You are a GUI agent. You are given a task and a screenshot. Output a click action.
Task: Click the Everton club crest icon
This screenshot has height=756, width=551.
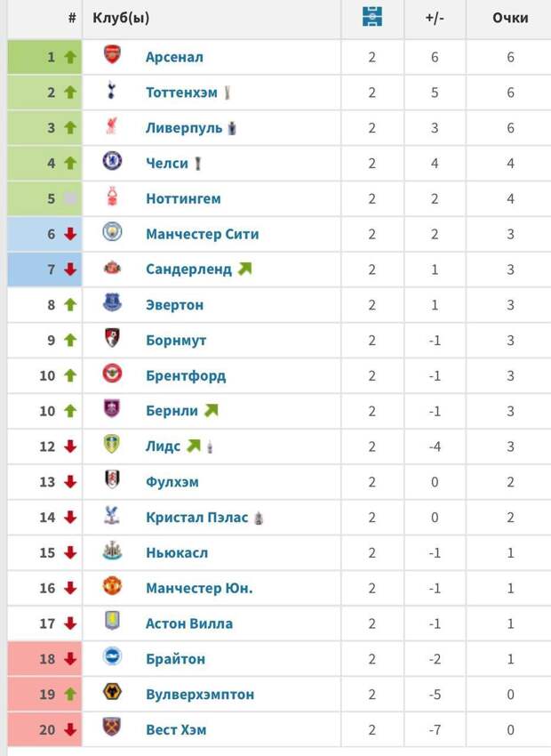coord(112,303)
